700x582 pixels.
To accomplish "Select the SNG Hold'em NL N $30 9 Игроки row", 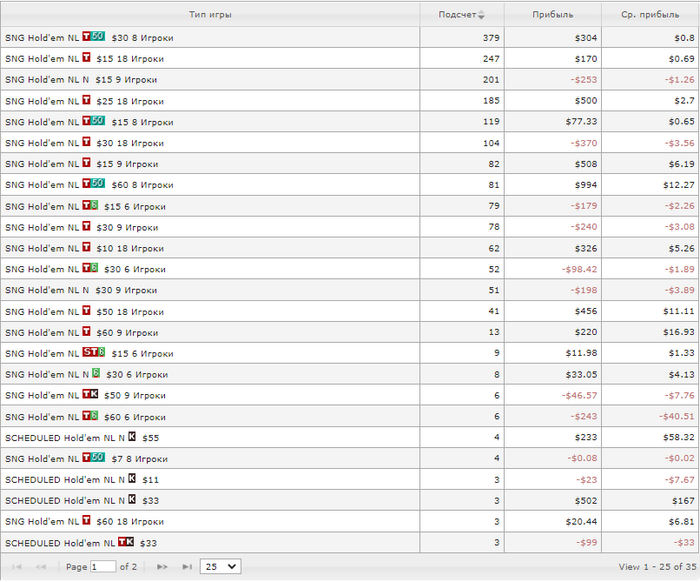I will click(350, 290).
